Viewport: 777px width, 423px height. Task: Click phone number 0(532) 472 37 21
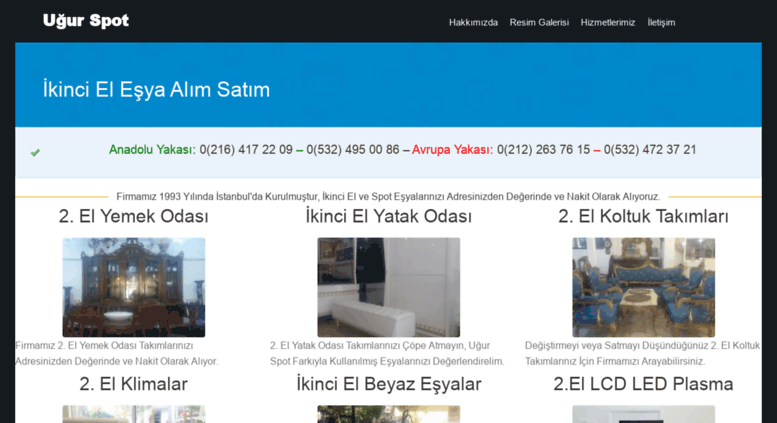650,150
